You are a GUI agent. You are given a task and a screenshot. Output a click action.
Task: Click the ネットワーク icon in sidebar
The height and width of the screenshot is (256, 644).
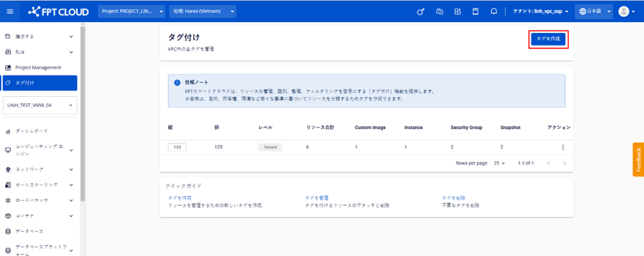point(8,169)
